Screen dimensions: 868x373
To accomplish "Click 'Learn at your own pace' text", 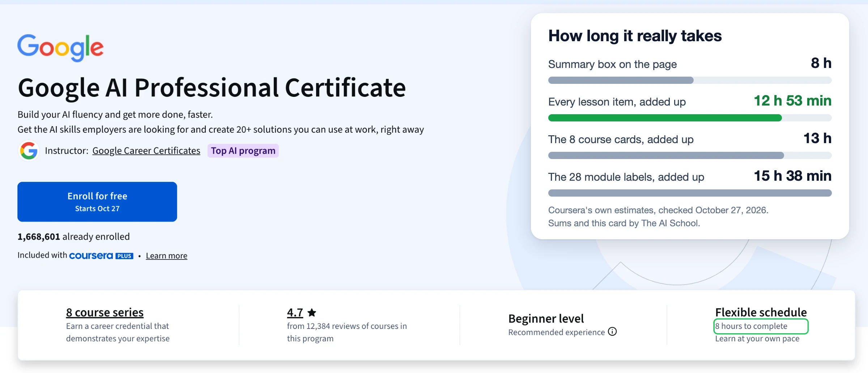I will click(x=757, y=339).
